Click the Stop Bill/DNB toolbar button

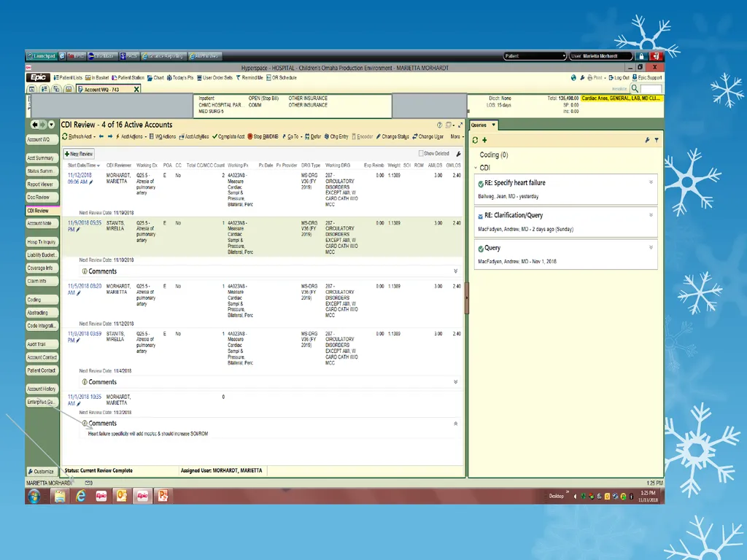(263, 136)
